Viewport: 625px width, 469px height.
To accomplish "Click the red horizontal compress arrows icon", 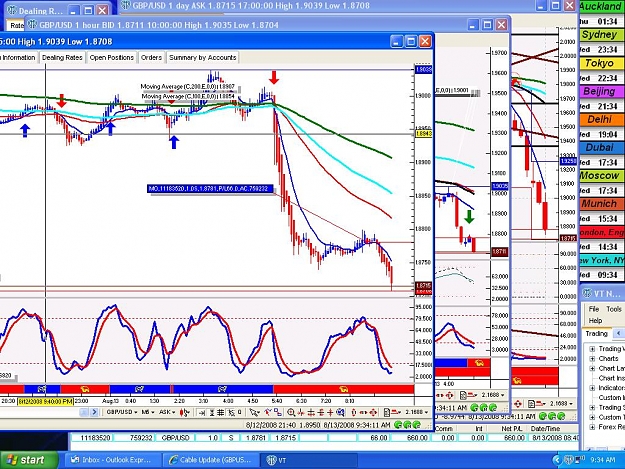I will (x=363, y=412).
